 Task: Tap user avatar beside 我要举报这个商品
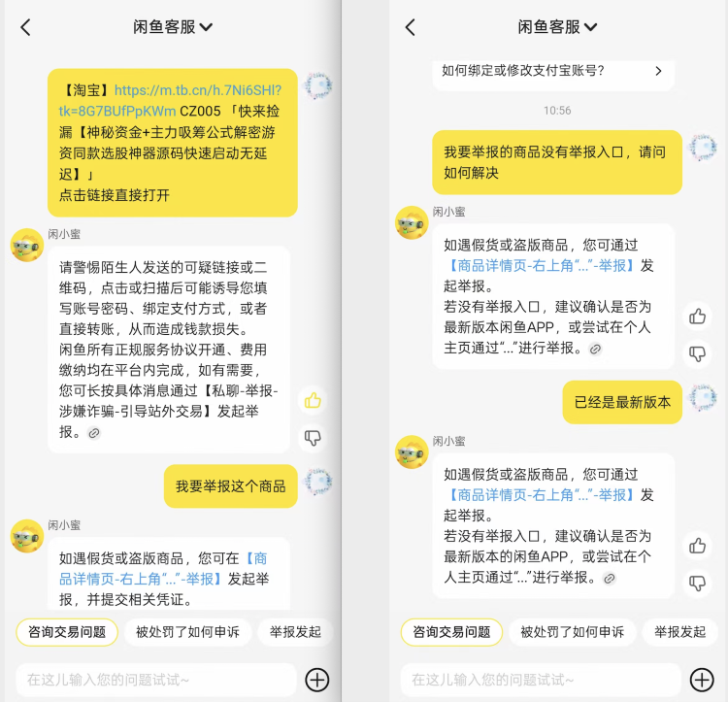[x=318, y=481]
